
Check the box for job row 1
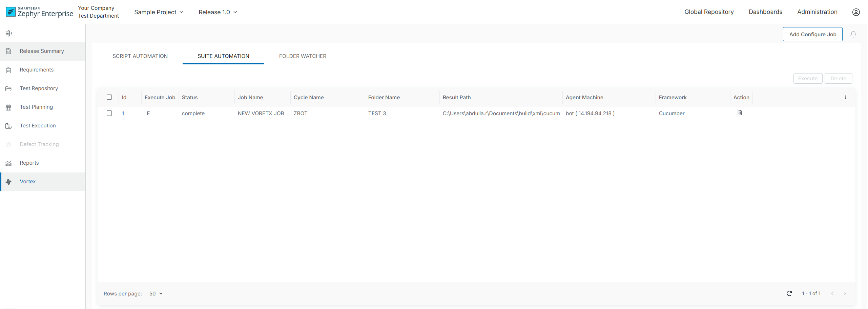click(x=109, y=113)
